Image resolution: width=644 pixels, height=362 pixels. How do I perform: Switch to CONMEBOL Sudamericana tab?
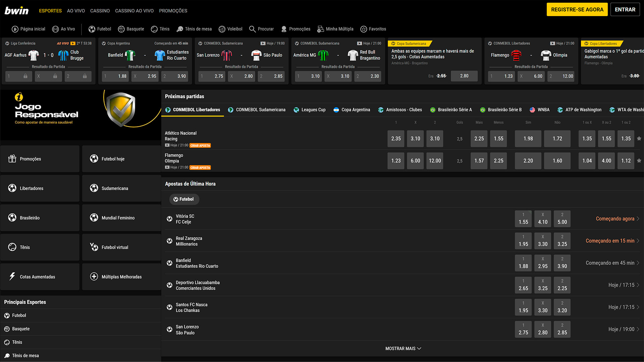click(257, 110)
